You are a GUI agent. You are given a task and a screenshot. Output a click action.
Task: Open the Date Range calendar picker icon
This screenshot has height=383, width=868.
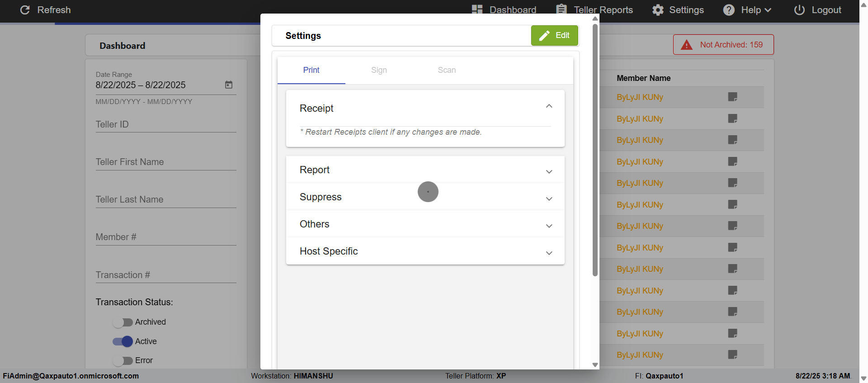229,85
